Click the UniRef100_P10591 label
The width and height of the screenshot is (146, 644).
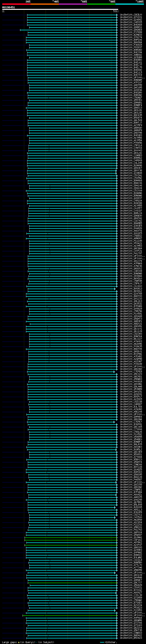pyautogui.click(x=131, y=314)
